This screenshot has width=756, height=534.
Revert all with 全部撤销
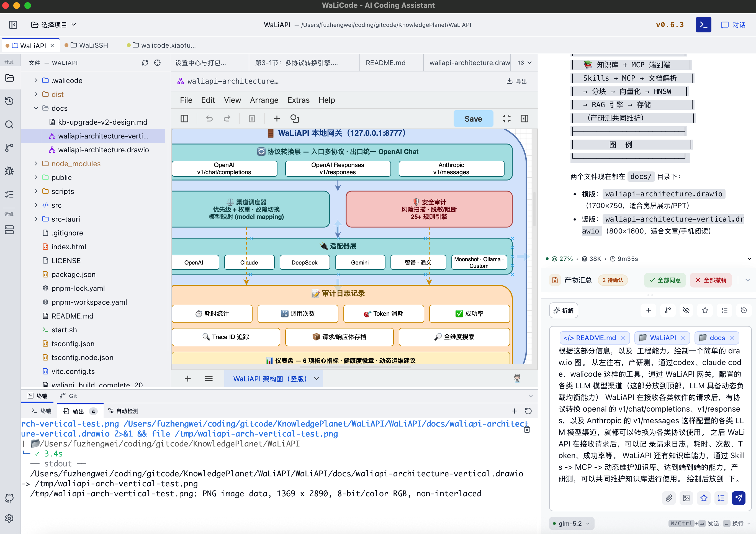click(711, 280)
